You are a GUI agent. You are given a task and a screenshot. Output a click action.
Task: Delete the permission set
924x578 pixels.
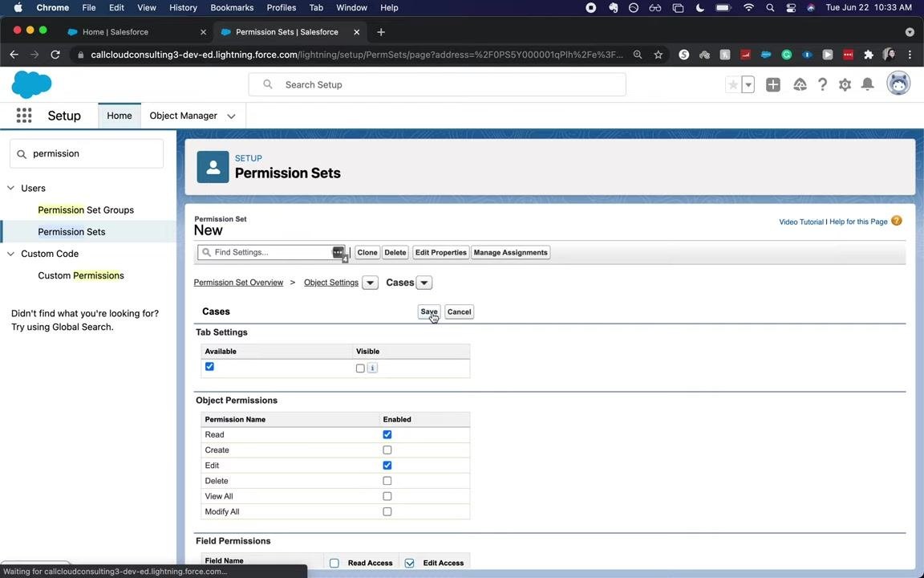pyautogui.click(x=395, y=252)
